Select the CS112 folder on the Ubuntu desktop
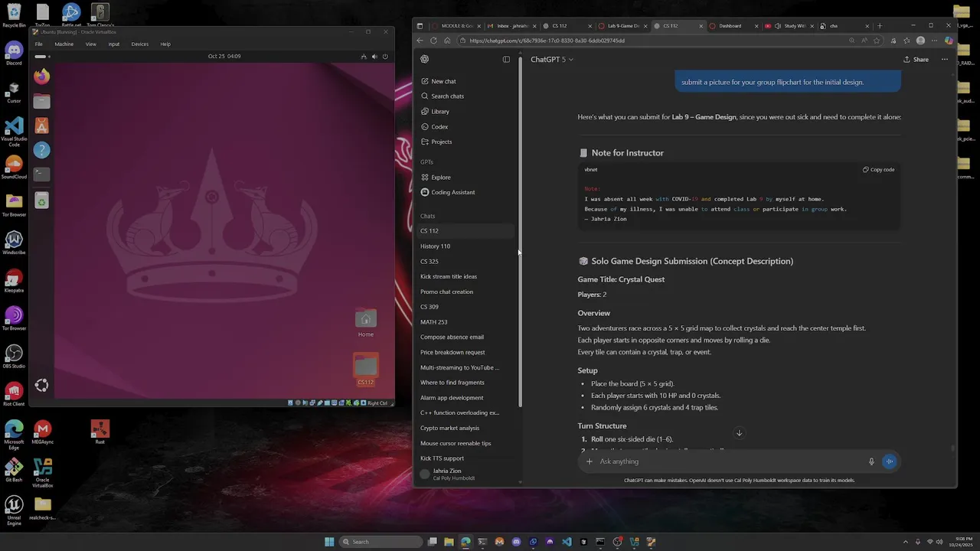This screenshot has height=551, width=980. click(366, 370)
